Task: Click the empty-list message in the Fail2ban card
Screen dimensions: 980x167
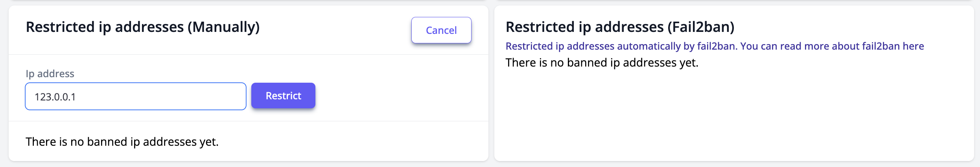Action: pyautogui.click(x=602, y=63)
